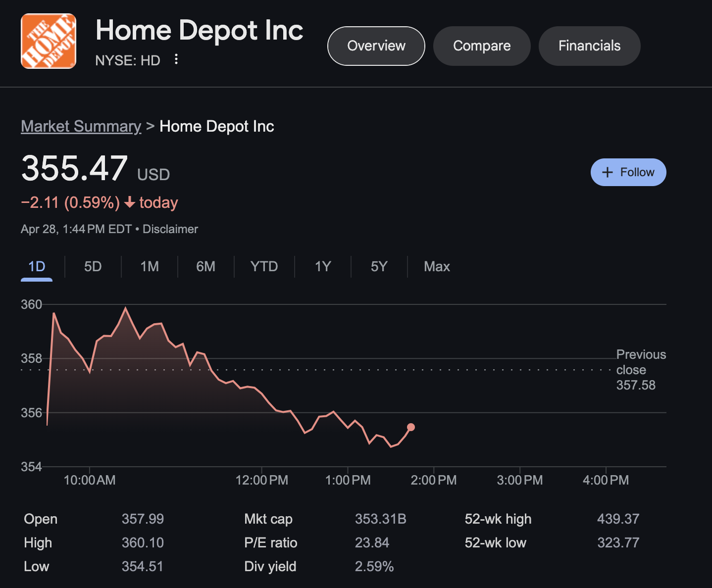Click the Mkt cap label
Image resolution: width=712 pixels, height=588 pixels.
click(x=268, y=519)
